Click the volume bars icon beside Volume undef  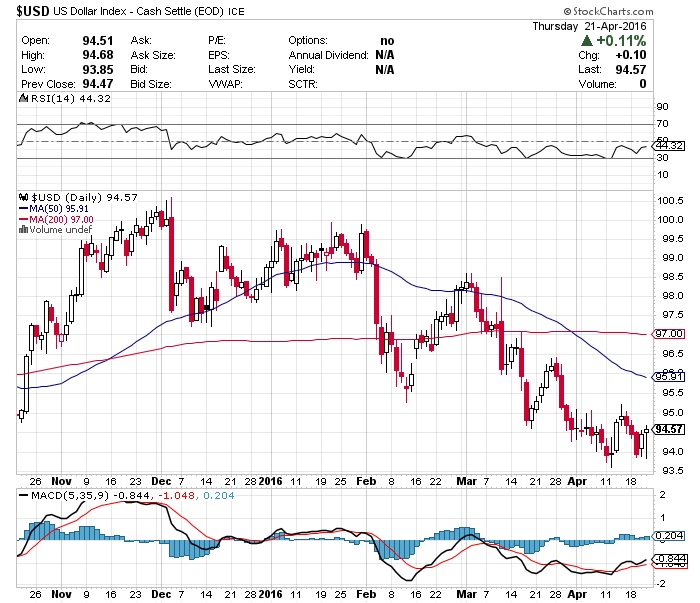tap(23, 230)
